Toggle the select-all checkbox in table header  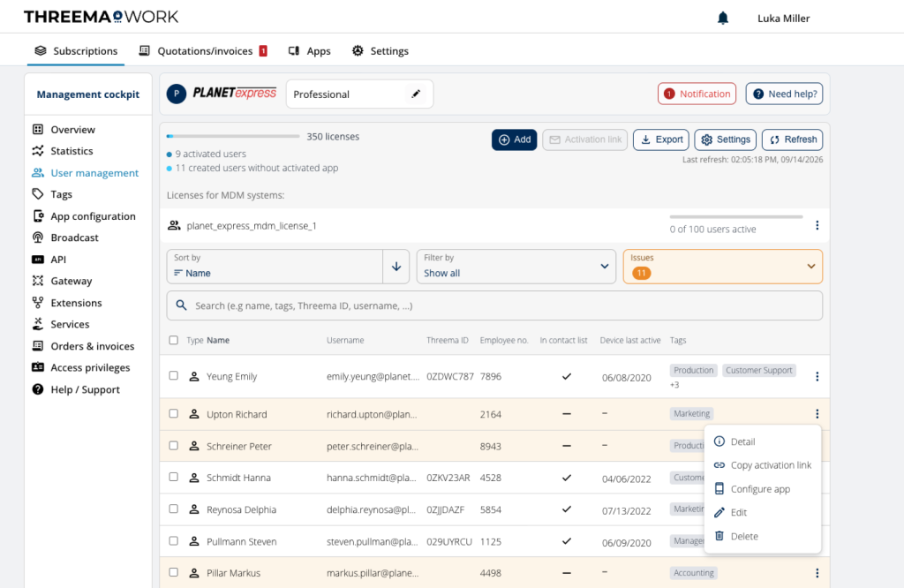[x=174, y=340]
